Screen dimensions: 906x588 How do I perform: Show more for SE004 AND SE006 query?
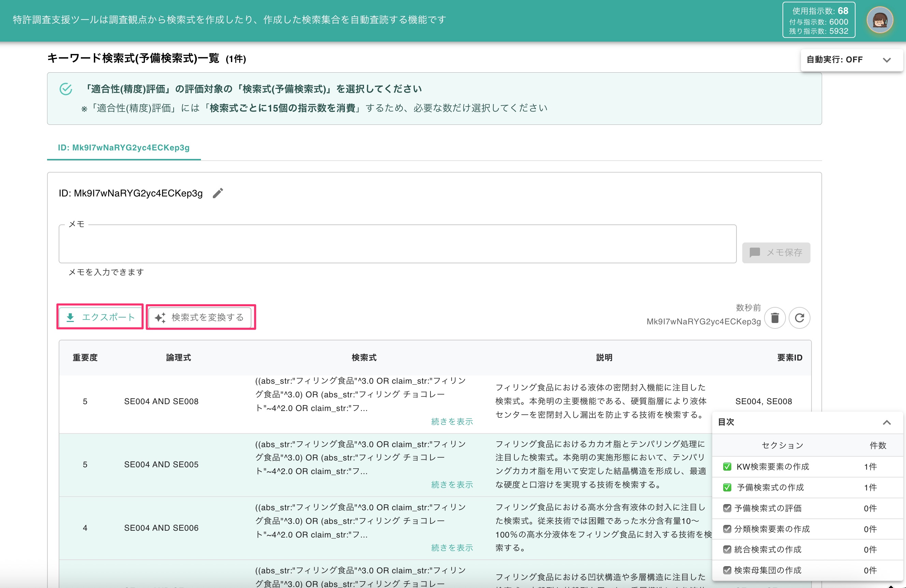[x=452, y=548]
